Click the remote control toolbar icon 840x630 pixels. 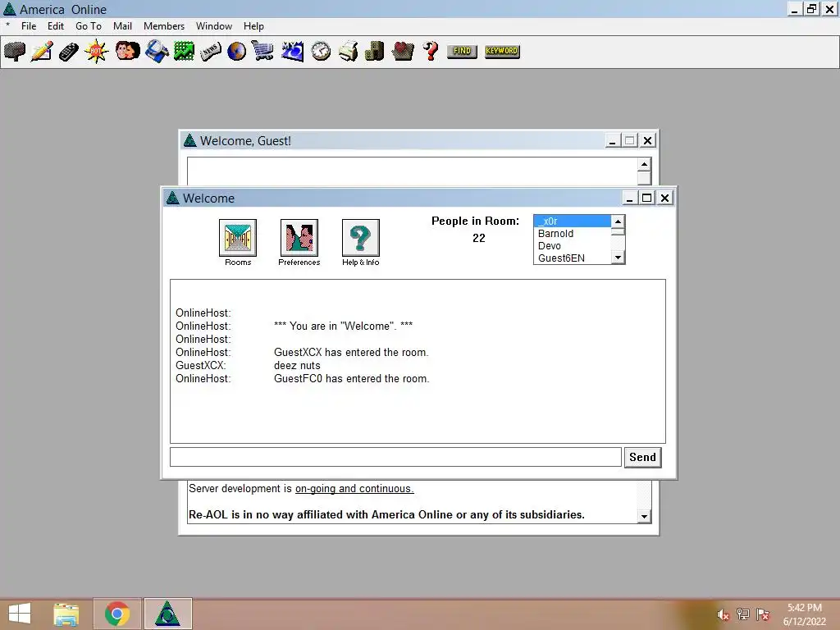tap(69, 52)
